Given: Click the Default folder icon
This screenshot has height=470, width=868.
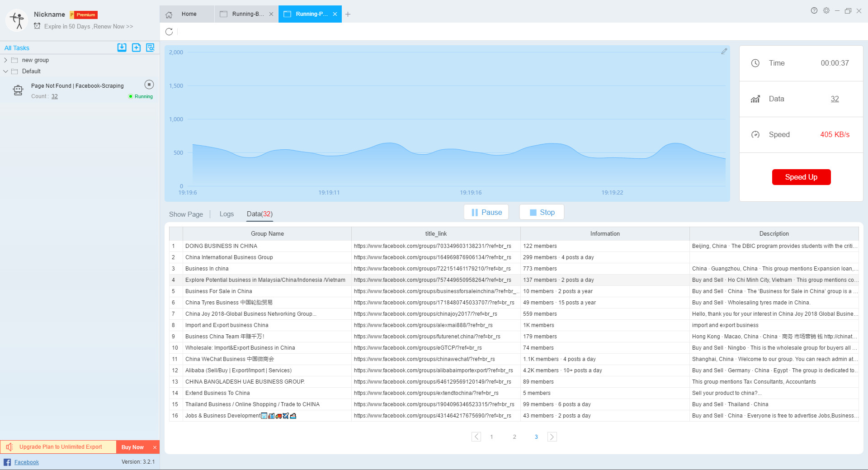Looking at the screenshot, I should click(x=14, y=71).
